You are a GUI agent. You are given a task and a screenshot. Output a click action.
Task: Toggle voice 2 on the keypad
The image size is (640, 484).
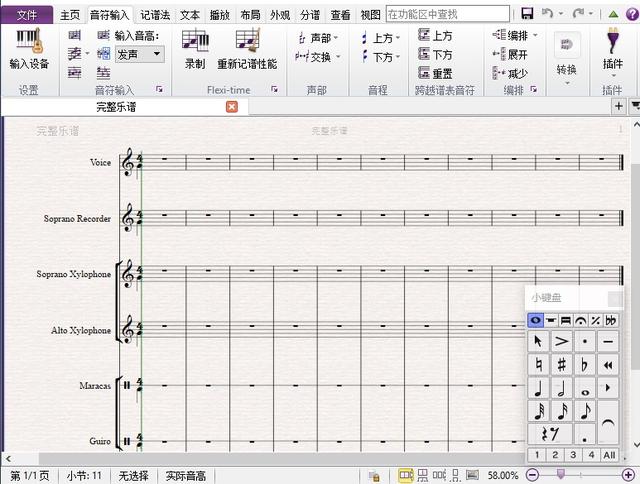click(555, 455)
